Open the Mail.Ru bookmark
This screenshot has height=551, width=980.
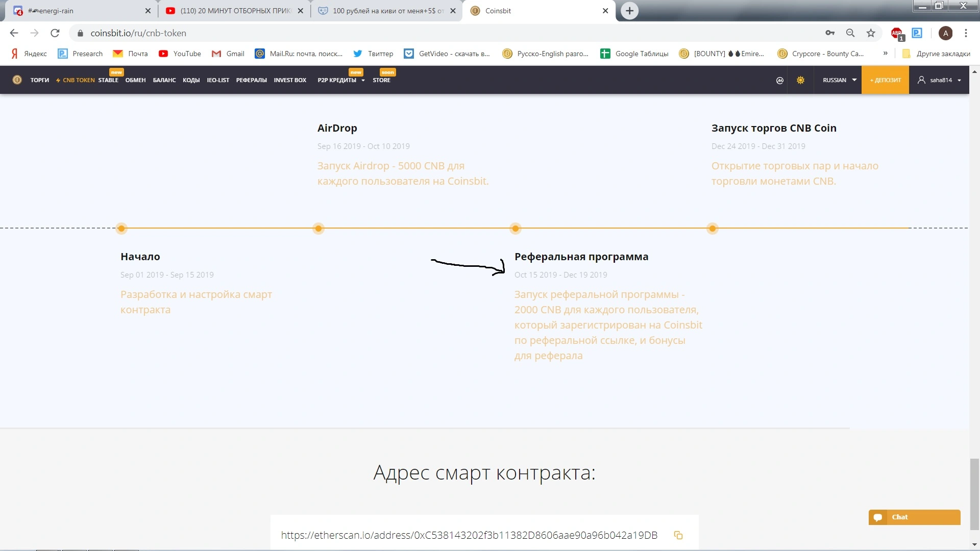299,54
